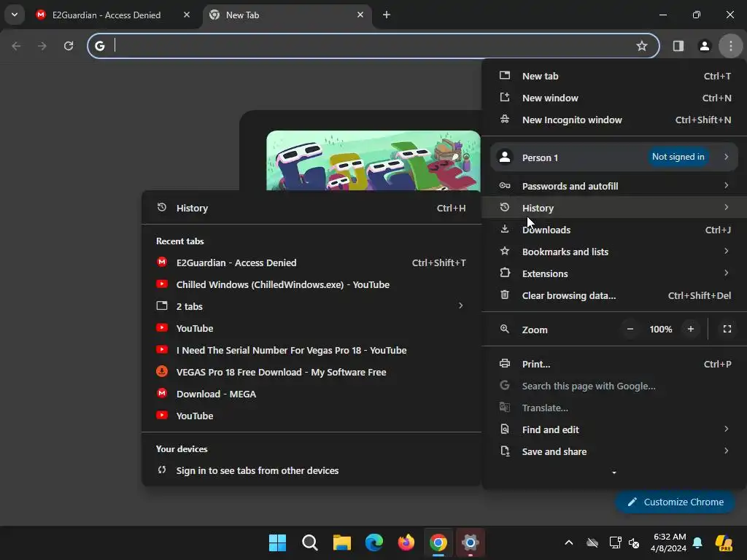Click the small down arrow below the menu
Screen dimensions: 747x560
pos(614,472)
